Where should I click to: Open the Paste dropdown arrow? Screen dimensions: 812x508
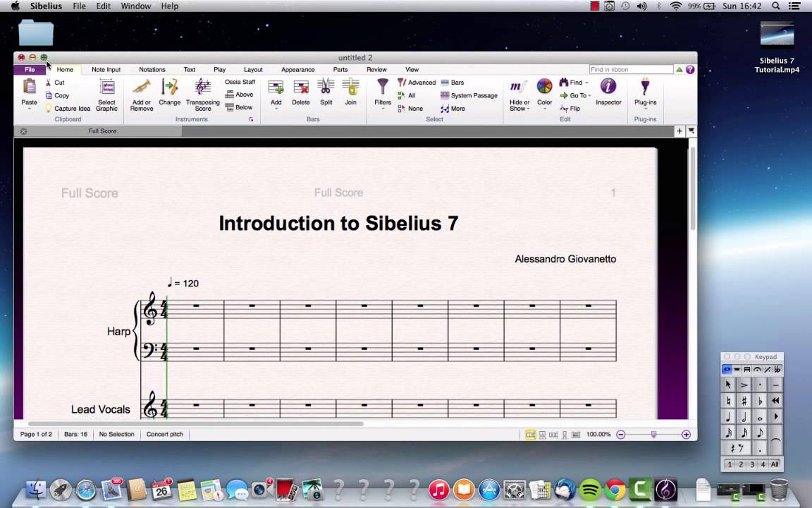coord(29,109)
